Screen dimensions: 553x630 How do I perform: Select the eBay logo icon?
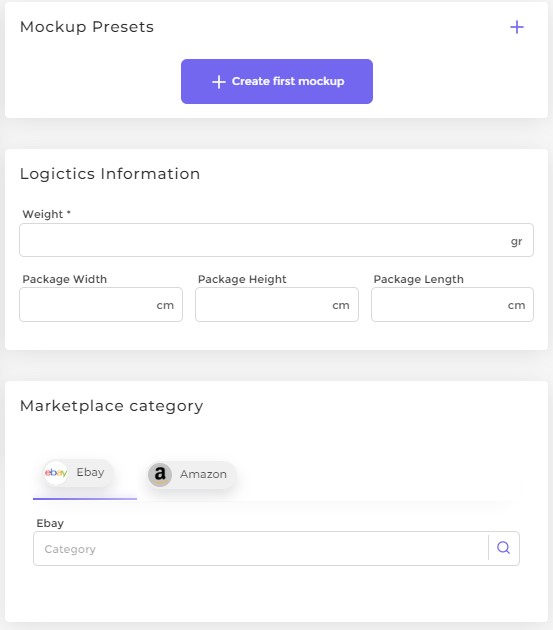[x=56, y=472]
